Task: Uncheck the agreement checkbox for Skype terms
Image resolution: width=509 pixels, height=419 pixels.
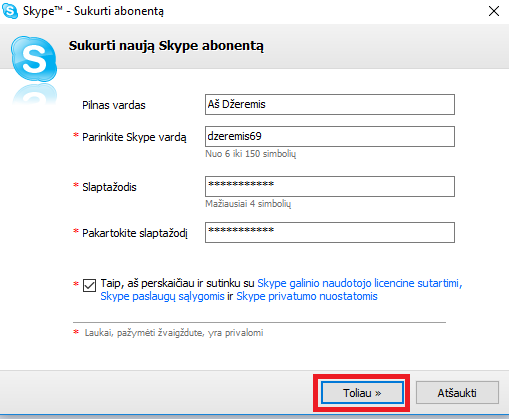Action: (x=89, y=285)
